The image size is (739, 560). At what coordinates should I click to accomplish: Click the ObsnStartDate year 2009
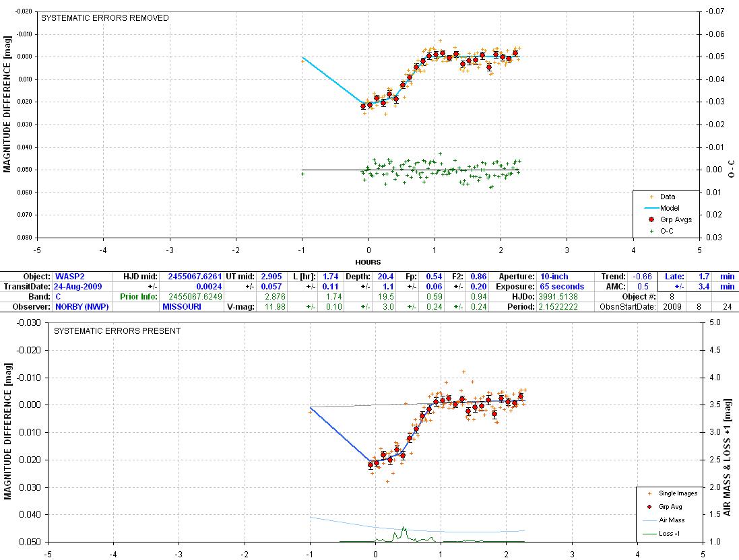click(672, 307)
